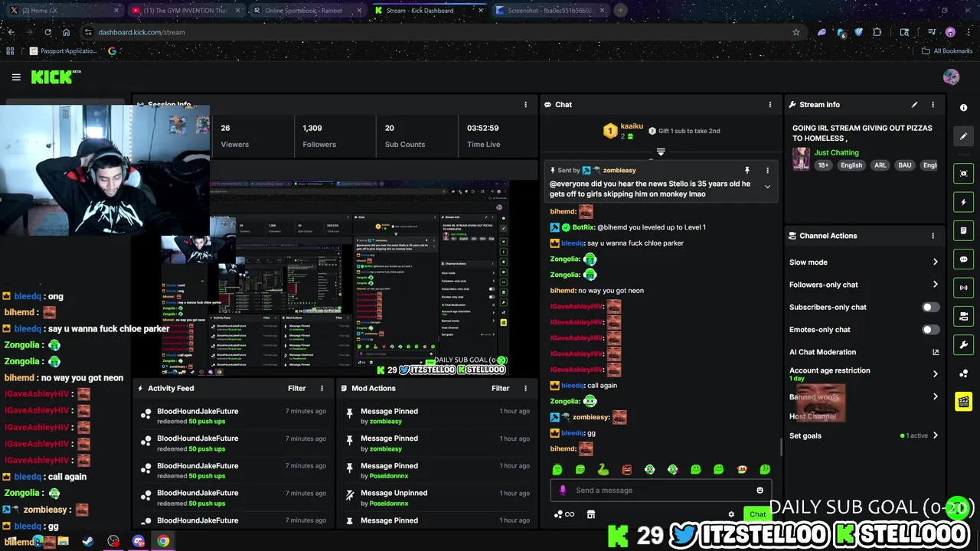Open Mod Actions three-dot menu
Screen dimensions: 980x551
tap(525, 388)
